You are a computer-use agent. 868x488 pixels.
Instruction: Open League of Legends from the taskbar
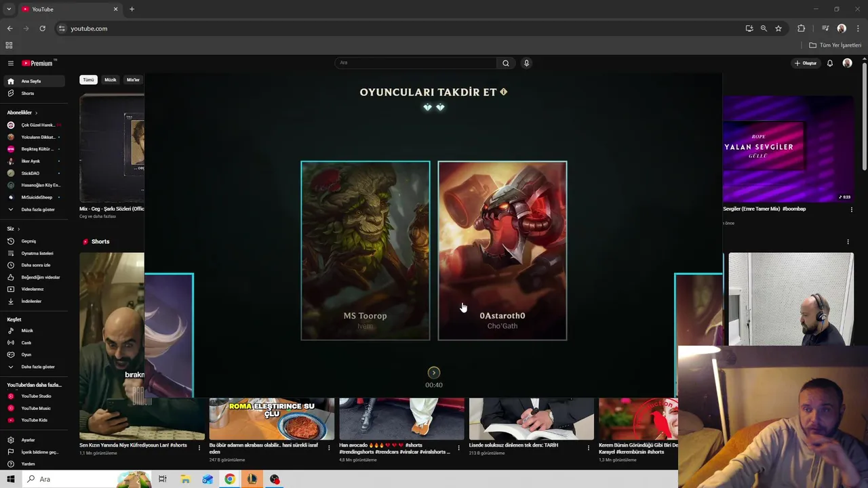tap(252, 479)
